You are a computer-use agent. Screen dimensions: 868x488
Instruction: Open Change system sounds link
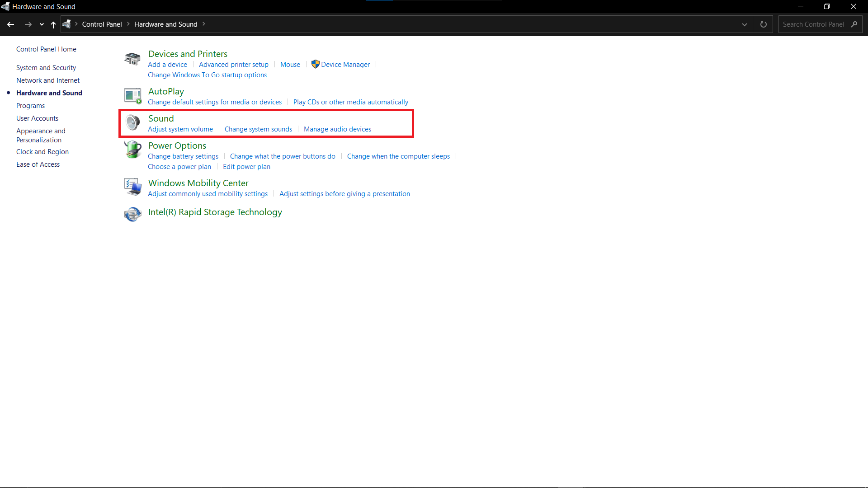(x=258, y=129)
